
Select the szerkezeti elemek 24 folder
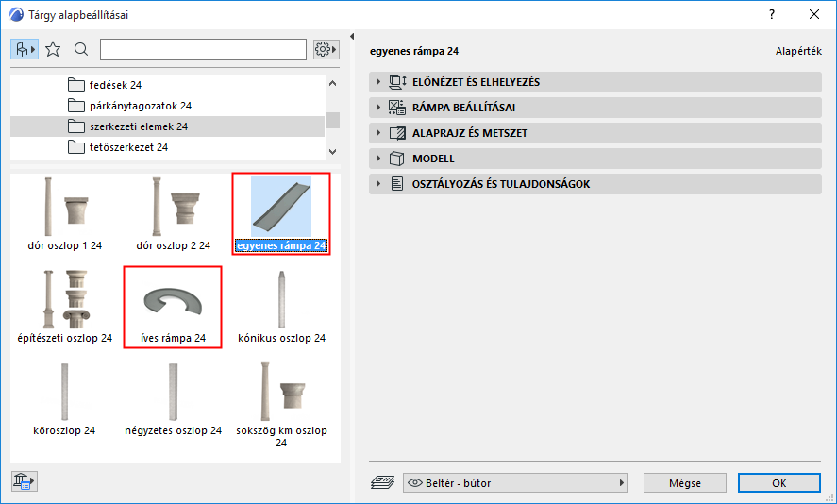click(x=168, y=126)
